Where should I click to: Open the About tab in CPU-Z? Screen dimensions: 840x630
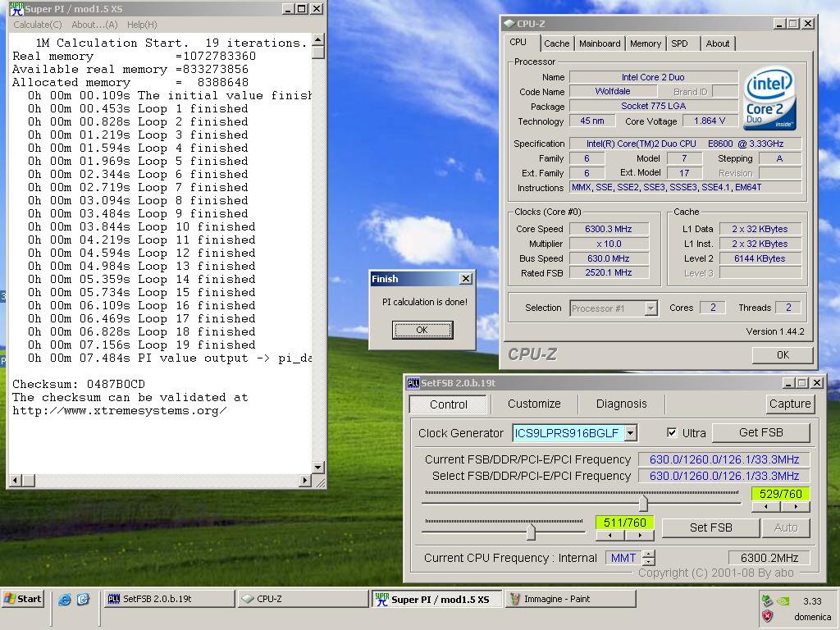tap(717, 44)
